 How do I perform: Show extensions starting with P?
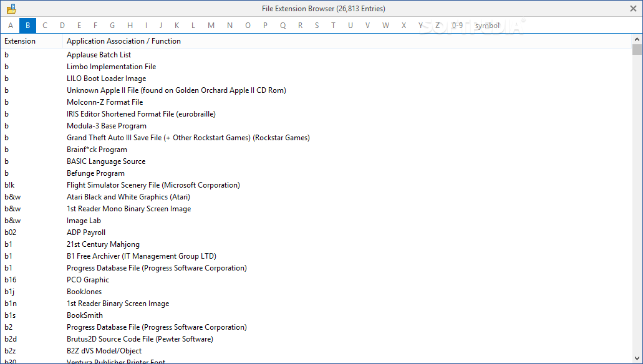[x=265, y=26]
